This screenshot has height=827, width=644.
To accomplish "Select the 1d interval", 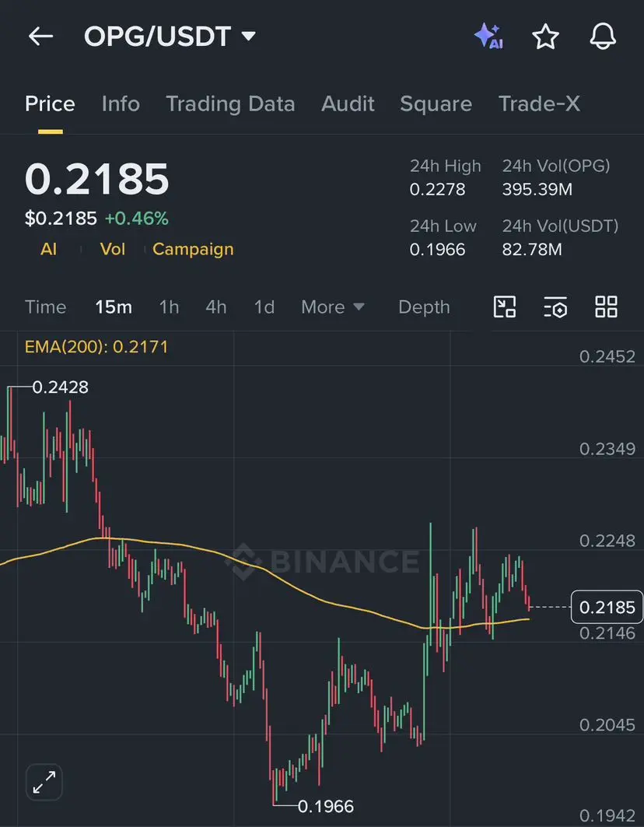I will point(264,307).
